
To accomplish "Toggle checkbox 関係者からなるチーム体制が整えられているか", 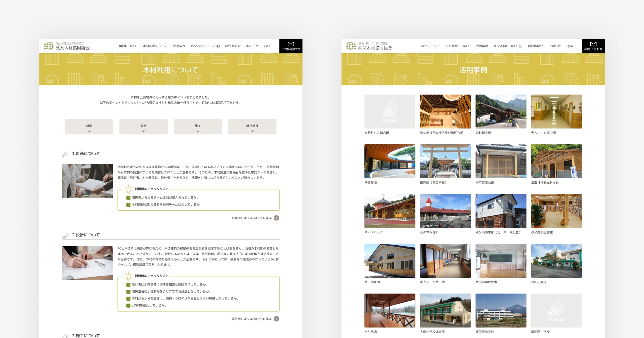I will click(128, 198).
